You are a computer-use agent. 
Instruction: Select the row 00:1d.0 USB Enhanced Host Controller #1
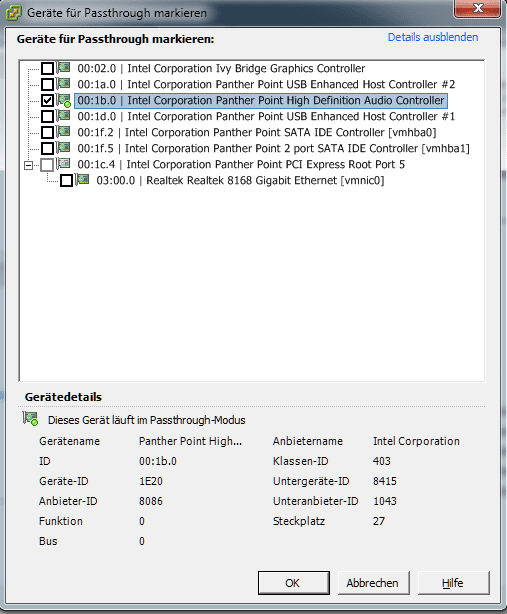[266, 117]
